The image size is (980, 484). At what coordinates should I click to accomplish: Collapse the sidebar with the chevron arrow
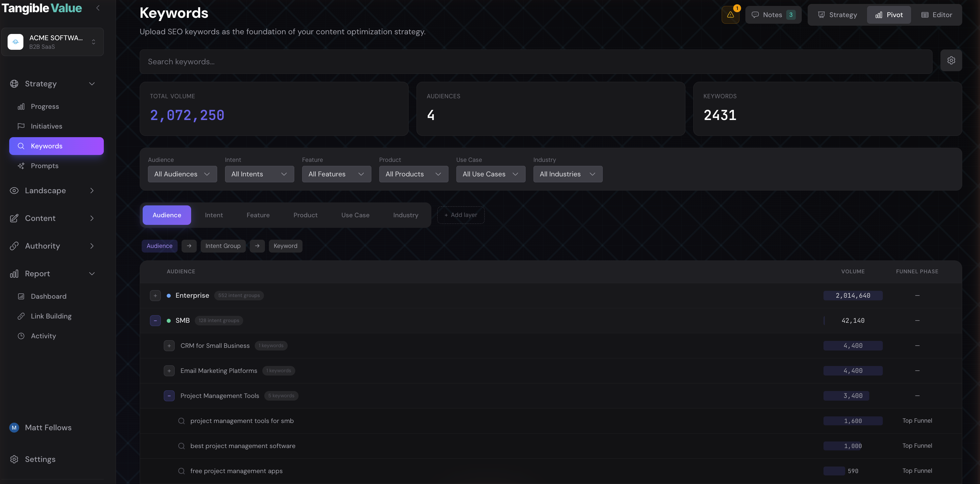click(x=98, y=8)
